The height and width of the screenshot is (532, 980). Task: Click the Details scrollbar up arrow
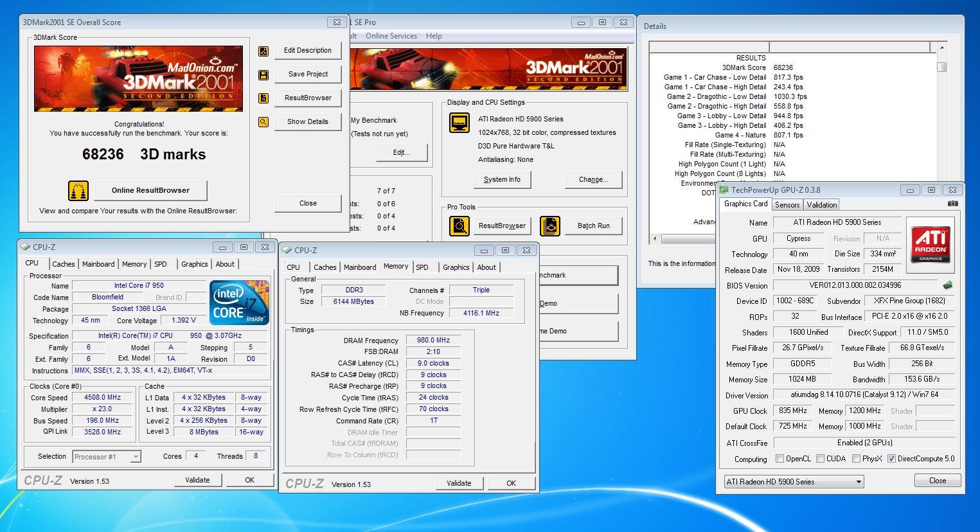pos(941,48)
